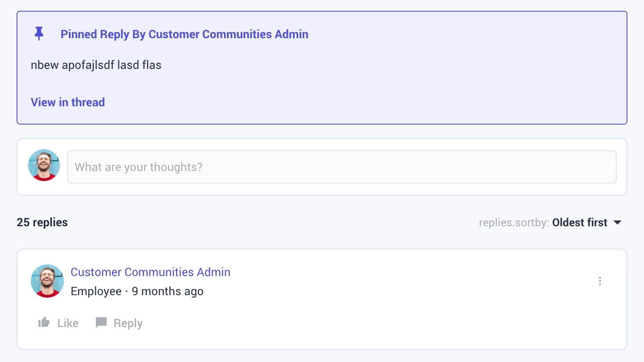Image resolution: width=644 pixels, height=362 pixels.
Task: Focus the What are your thoughts input
Action: [342, 167]
